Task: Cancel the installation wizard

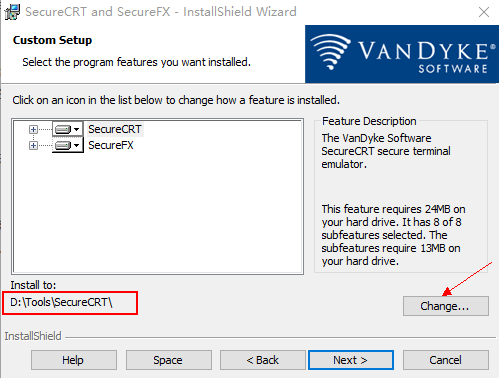Action: click(x=446, y=360)
